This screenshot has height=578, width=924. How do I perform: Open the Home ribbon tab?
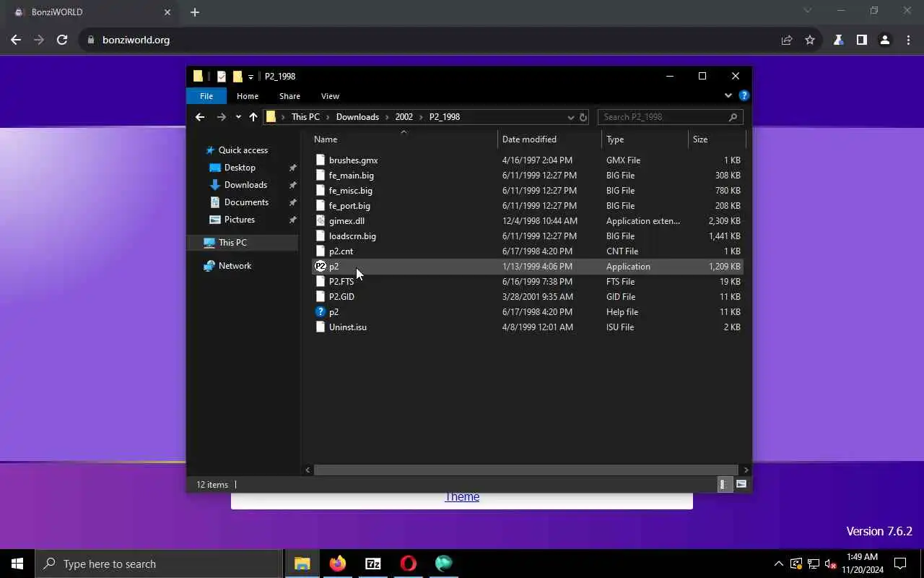point(248,96)
